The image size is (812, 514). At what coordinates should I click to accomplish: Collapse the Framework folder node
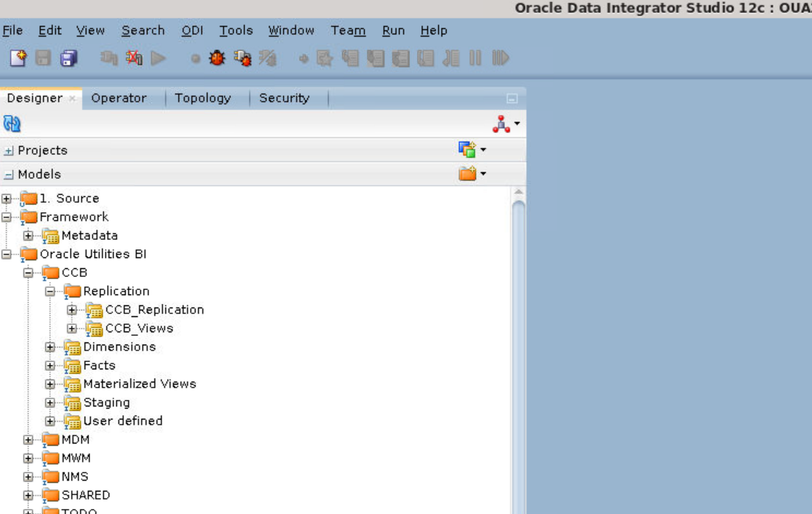7,217
